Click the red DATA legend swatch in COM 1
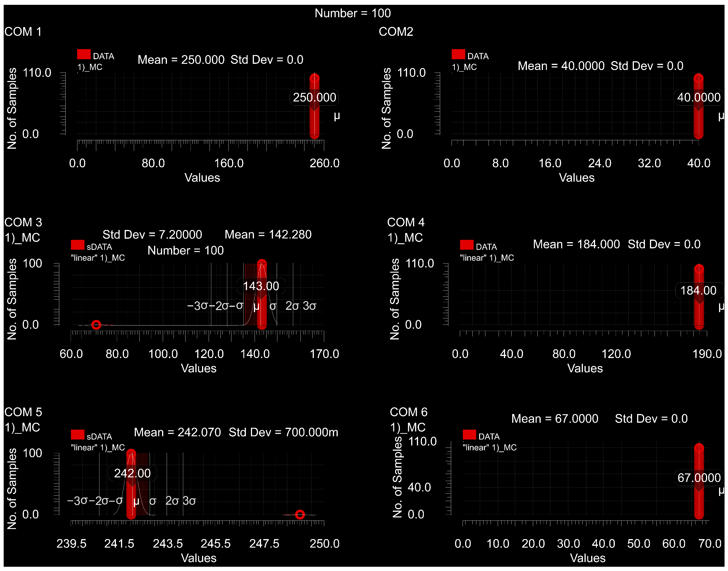The width and height of the screenshot is (728, 571). 84,54
